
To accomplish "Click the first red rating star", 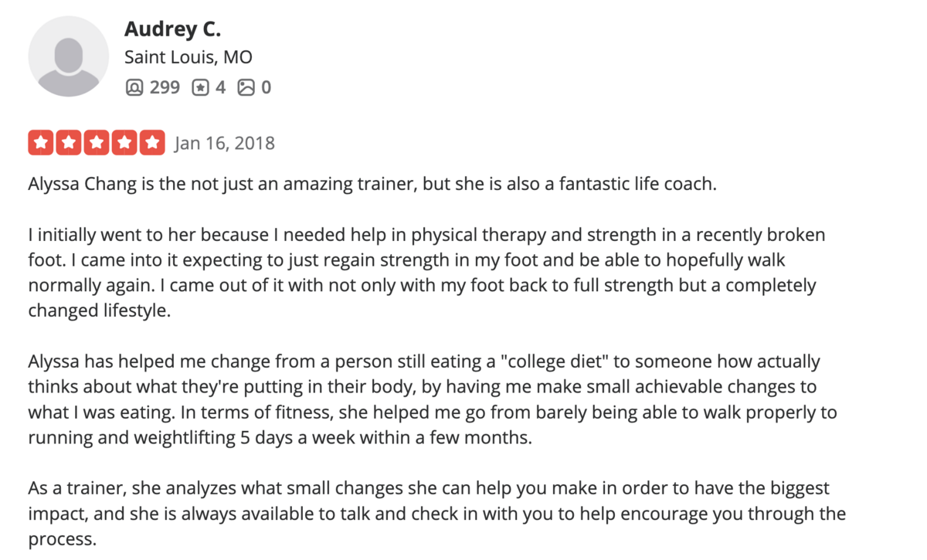I will pyautogui.click(x=41, y=143).
